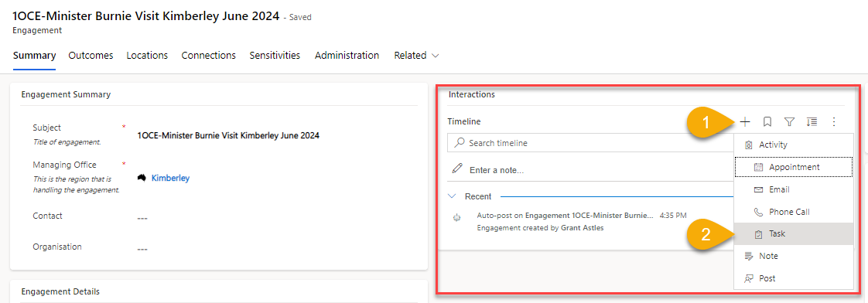Choose Email from the dropdown list

[793, 189]
